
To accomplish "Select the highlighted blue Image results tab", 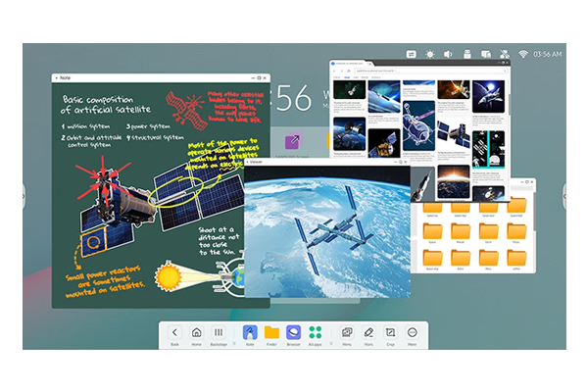I will pyautogui.click(x=347, y=77).
